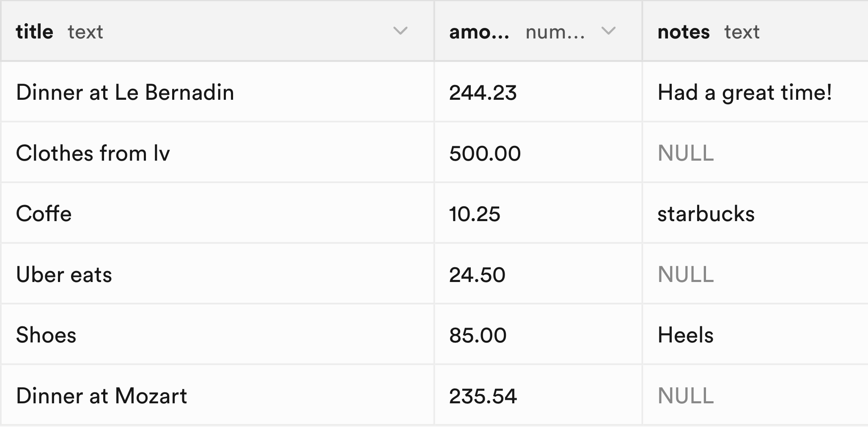
Task: Click the notes column header
Action: tap(684, 32)
